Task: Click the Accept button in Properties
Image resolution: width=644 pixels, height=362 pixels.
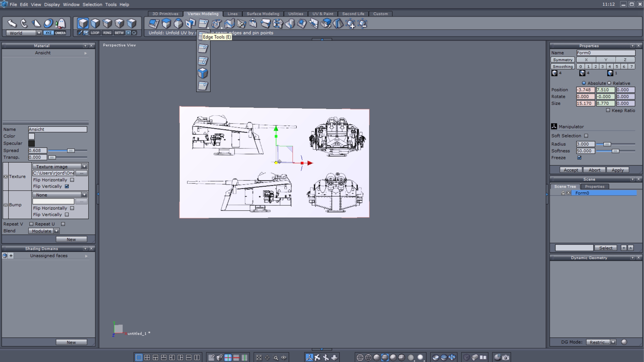Action: tap(571, 170)
